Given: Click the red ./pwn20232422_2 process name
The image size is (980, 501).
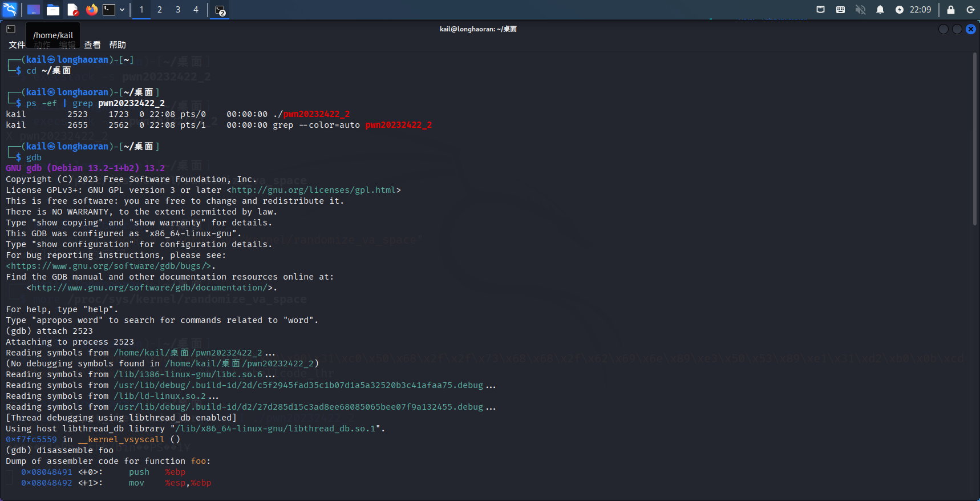Looking at the screenshot, I should [312, 114].
